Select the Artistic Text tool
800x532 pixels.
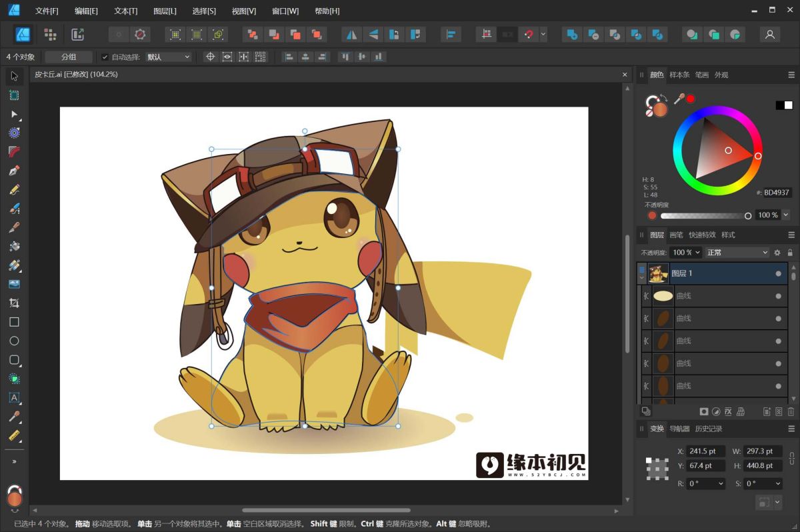14,397
